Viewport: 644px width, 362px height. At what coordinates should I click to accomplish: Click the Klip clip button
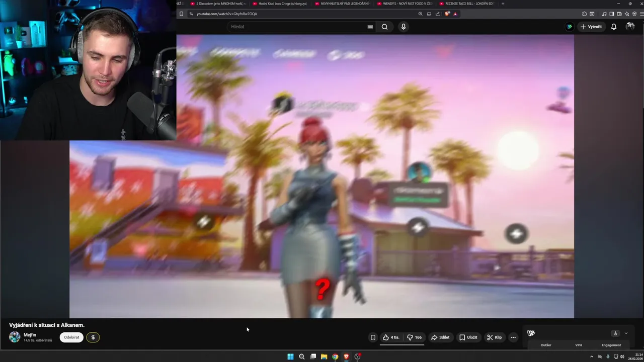[494, 337]
